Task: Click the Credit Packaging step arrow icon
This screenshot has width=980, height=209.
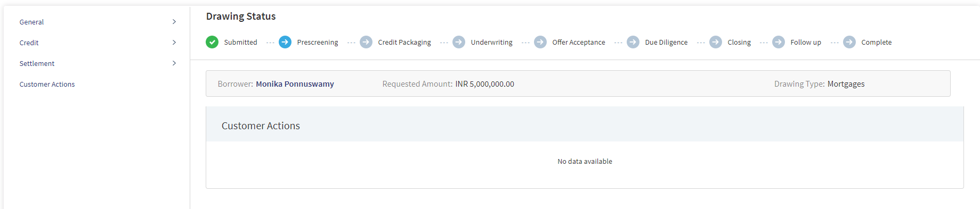Action: [366, 42]
